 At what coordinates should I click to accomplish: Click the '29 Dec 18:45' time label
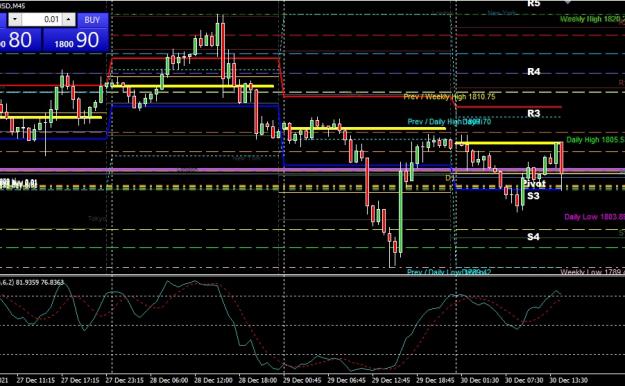tap(435, 380)
